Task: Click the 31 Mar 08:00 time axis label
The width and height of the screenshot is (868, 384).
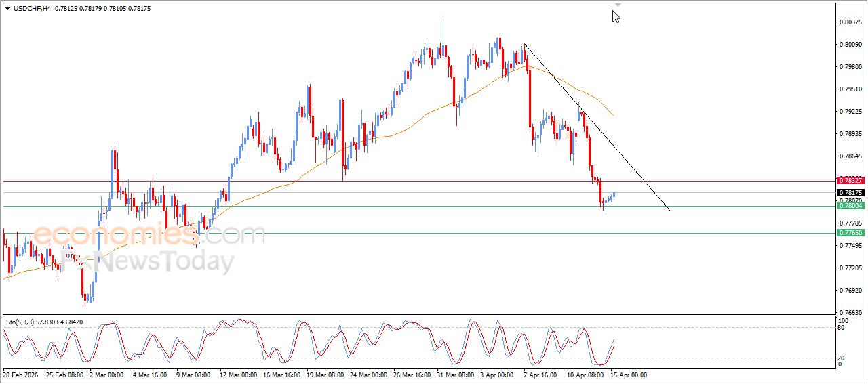Action: pyautogui.click(x=454, y=375)
